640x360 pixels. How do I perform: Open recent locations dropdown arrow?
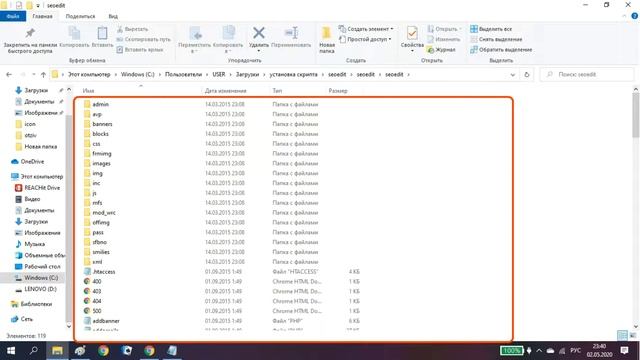pos(33,75)
